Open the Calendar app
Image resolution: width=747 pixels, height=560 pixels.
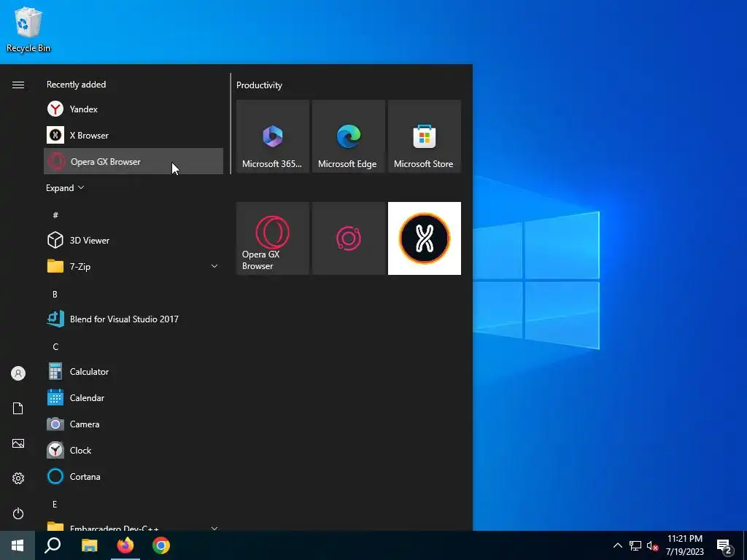click(133, 397)
